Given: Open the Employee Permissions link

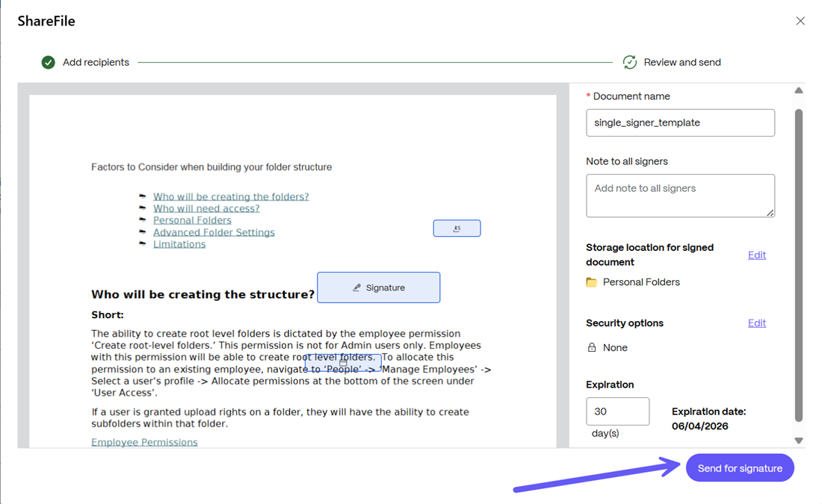Looking at the screenshot, I should (x=144, y=442).
